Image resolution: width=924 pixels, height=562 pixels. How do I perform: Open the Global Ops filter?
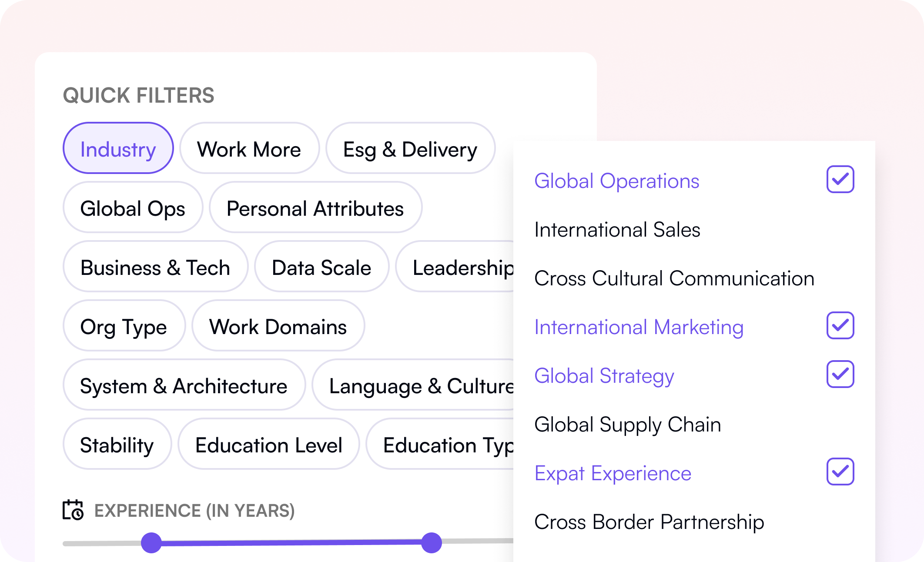tap(133, 207)
